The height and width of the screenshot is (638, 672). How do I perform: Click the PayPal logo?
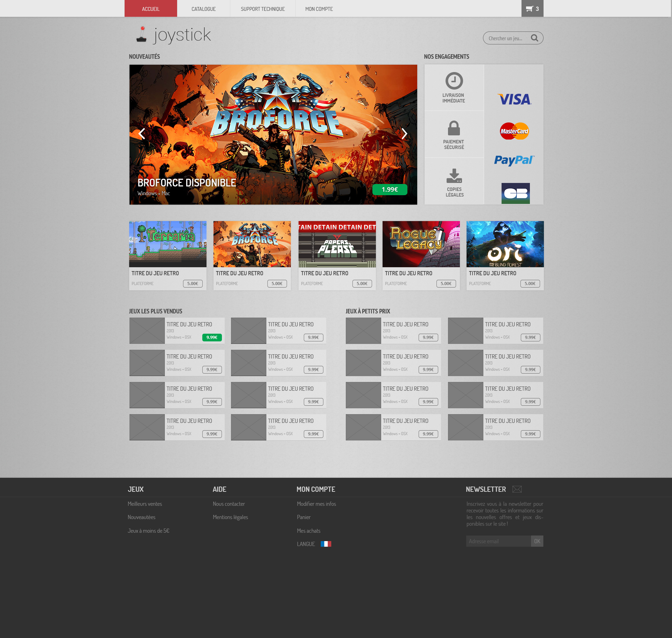(x=514, y=160)
